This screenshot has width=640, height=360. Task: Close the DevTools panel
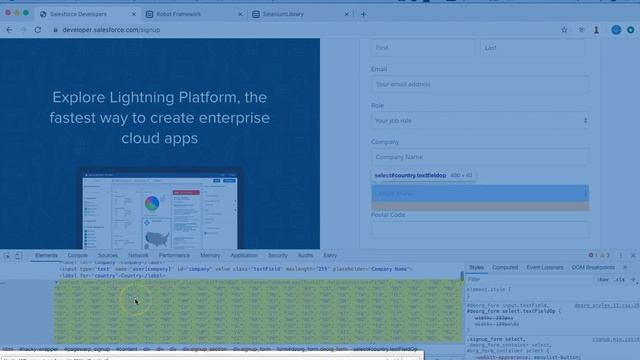pyautogui.click(x=633, y=256)
